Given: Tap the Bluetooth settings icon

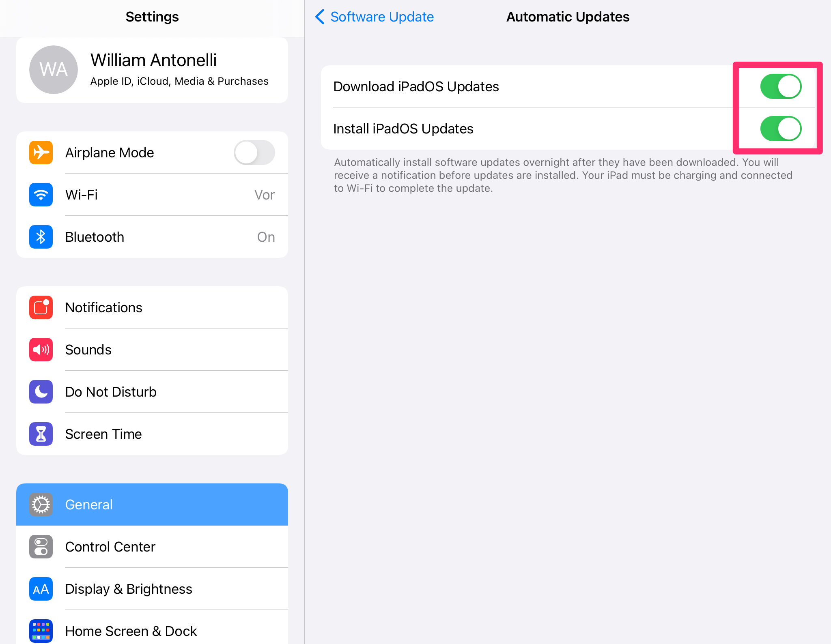Looking at the screenshot, I should coord(41,237).
